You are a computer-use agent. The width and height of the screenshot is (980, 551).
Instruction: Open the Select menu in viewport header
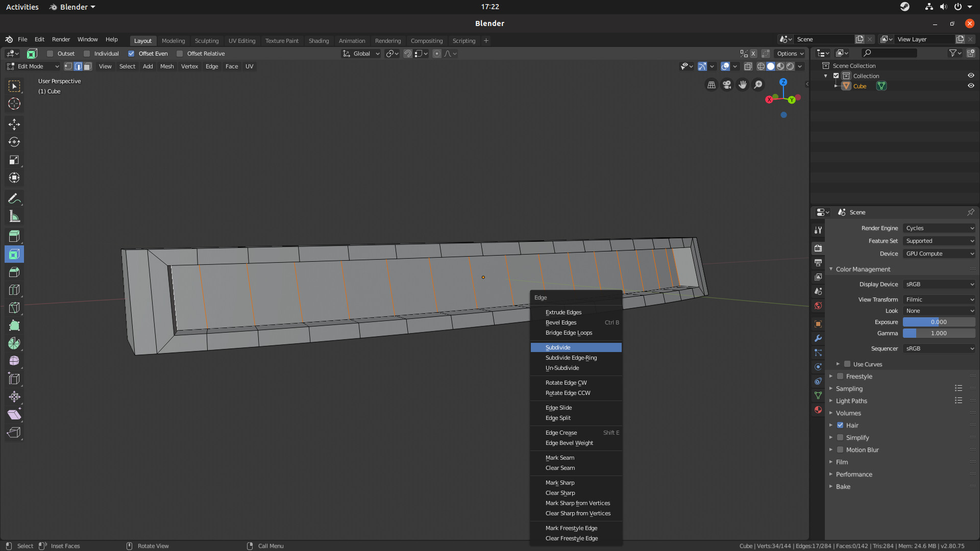127,66
